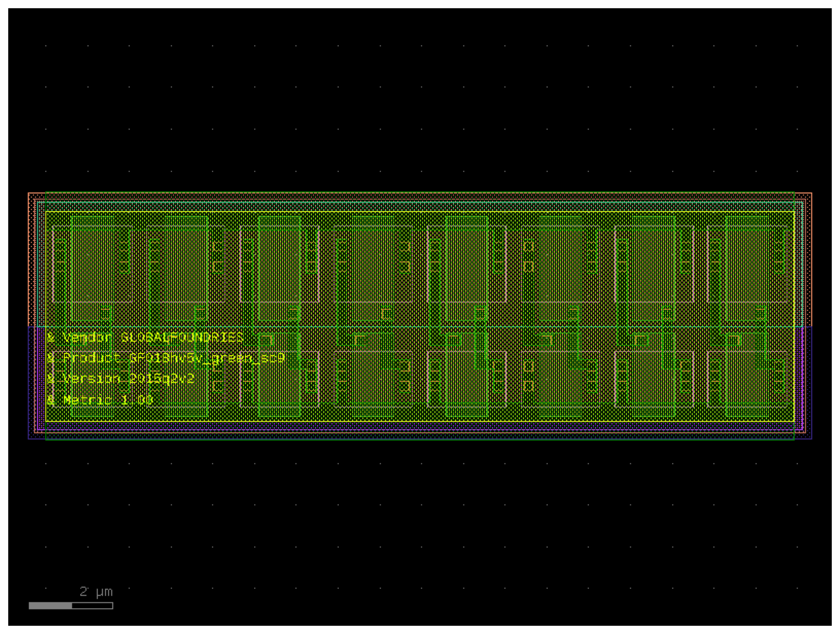Screen dimensions: 840x634
Task: Select the '& Product GF018hv5v_green_sc9' label
Action: pos(166,358)
